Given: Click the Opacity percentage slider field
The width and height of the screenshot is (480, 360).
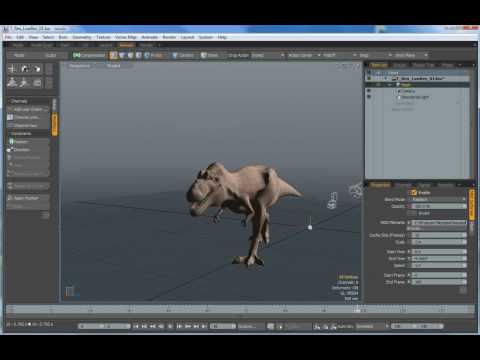Looking at the screenshot, I should pos(438,206).
